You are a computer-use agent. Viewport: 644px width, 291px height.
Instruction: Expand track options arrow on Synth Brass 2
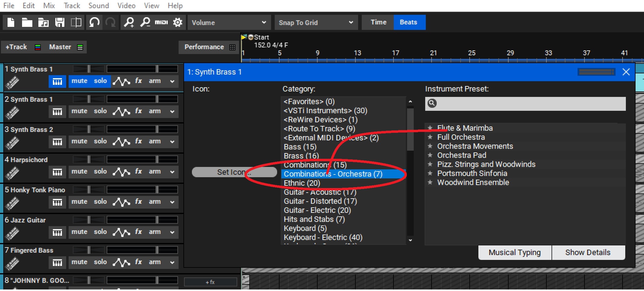point(172,142)
